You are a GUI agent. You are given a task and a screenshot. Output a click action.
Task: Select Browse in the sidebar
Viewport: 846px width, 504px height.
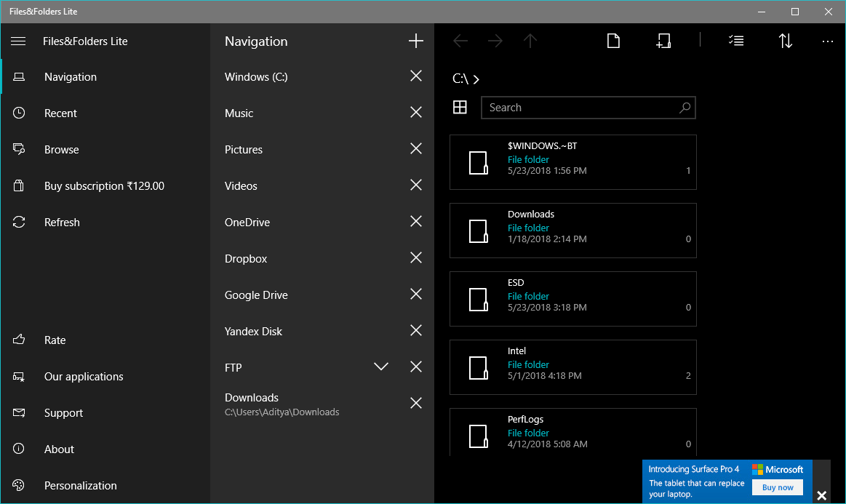[61, 150]
